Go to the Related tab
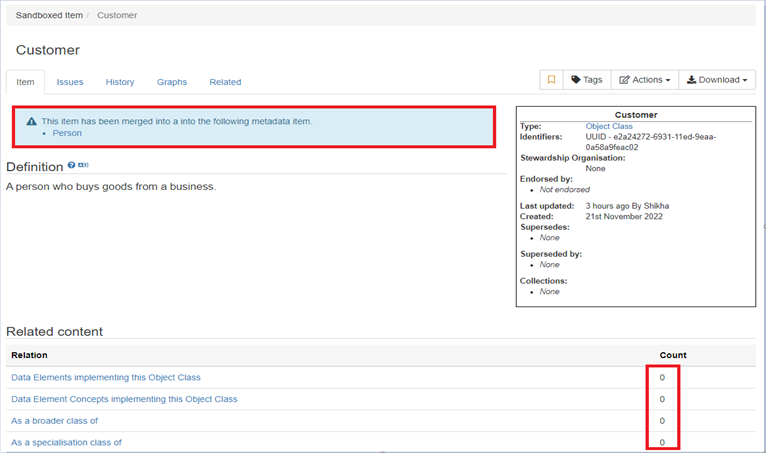766x453 pixels. pyautogui.click(x=225, y=82)
